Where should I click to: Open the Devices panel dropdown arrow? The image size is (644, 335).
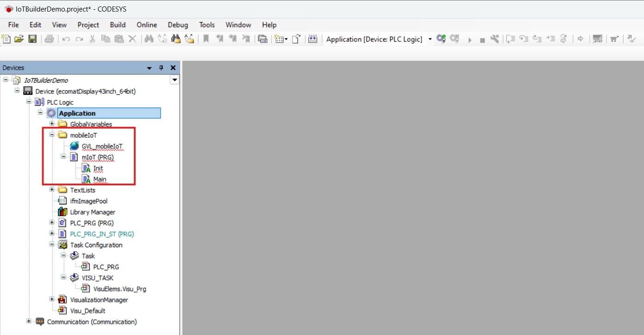(149, 68)
